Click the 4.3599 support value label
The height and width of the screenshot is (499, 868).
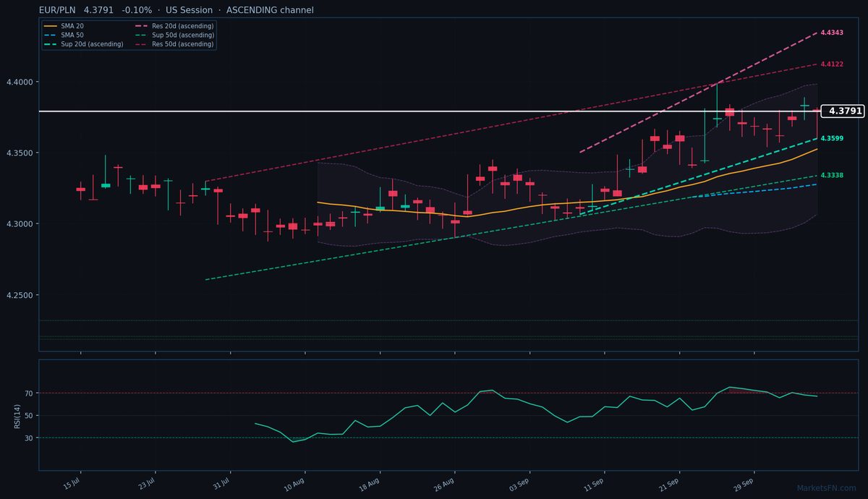click(x=831, y=138)
